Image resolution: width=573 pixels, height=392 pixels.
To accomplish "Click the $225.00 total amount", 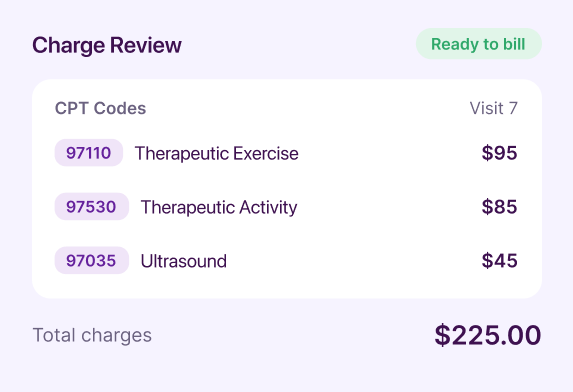I will point(488,335).
